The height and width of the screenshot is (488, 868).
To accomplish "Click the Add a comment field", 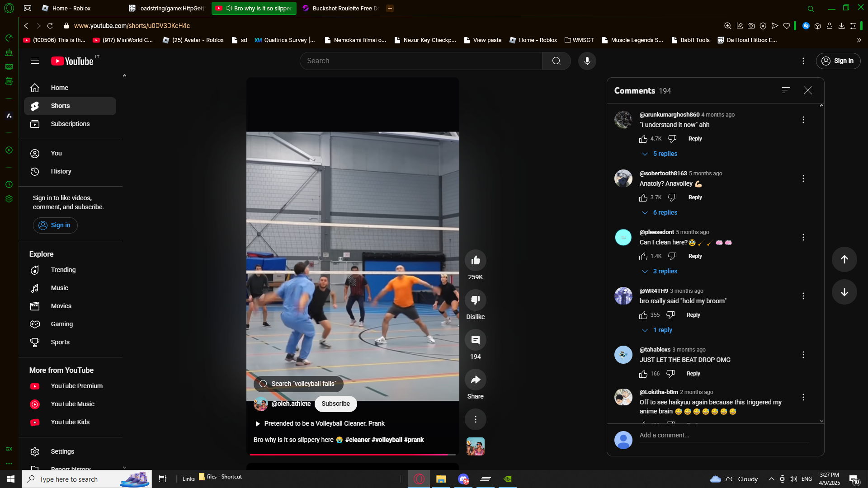I will 724,436.
